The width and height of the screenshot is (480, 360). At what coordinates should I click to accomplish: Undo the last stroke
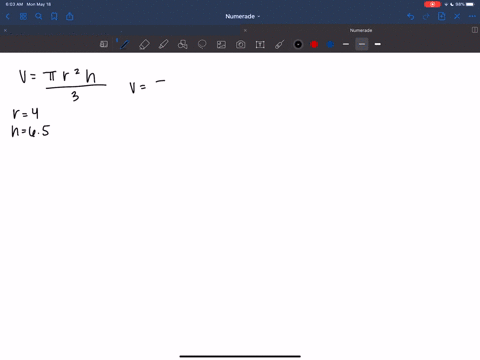pyautogui.click(x=411, y=16)
